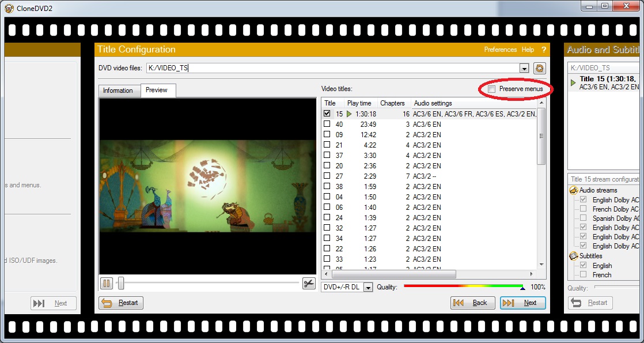Image resolution: width=644 pixels, height=343 pixels.
Task: Click the browse DVD folder icon
Action: 539,68
